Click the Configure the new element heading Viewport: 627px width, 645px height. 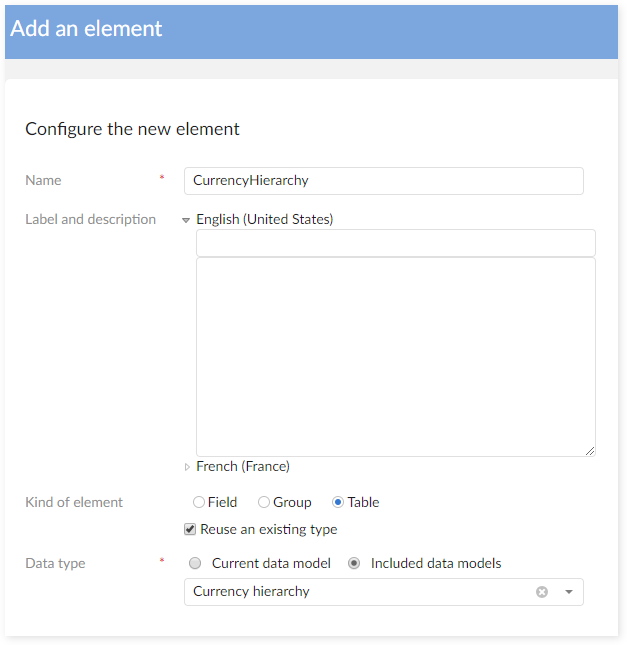132,129
